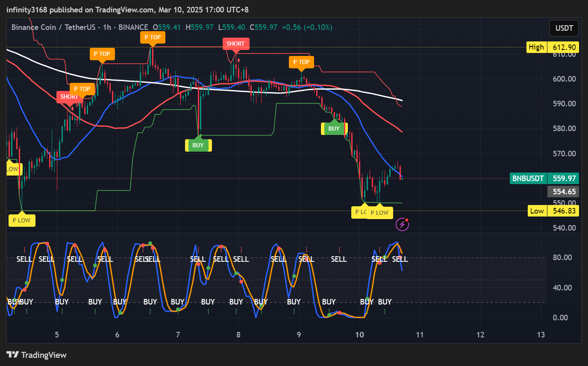Click the TradingView logo at bottom left
The width and height of the screenshot is (588, 366).
(x=37, y=355)
